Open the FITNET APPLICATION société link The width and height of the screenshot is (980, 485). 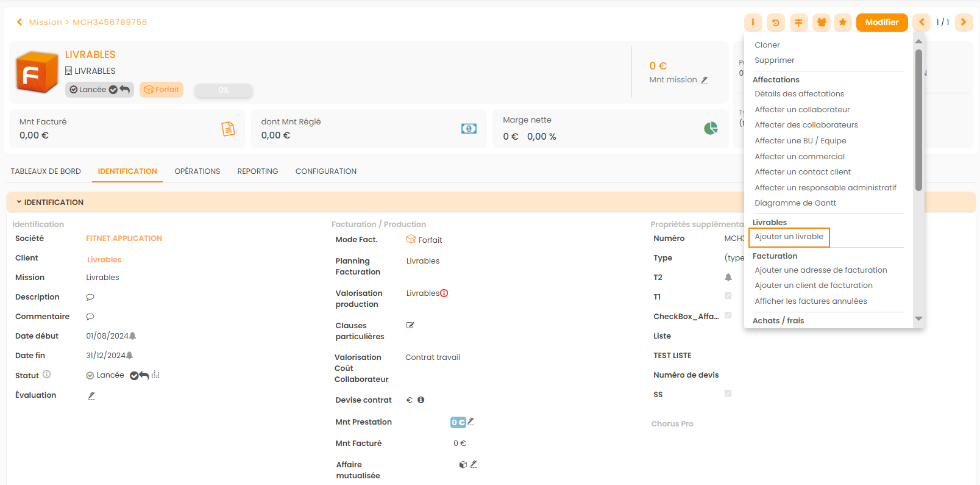124,239
